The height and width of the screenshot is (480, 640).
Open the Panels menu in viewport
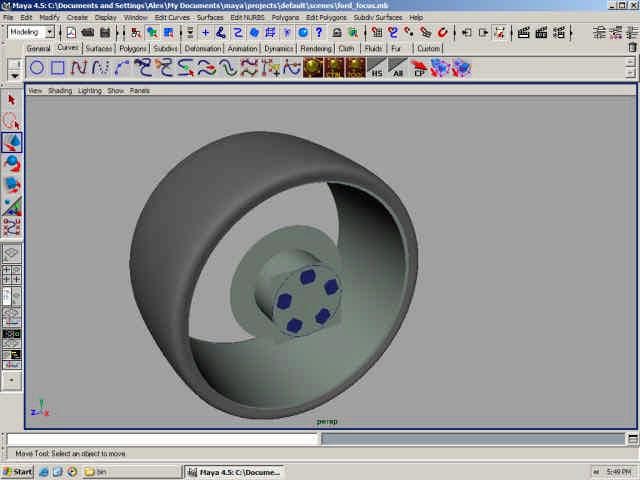click(x=140, y=90)
